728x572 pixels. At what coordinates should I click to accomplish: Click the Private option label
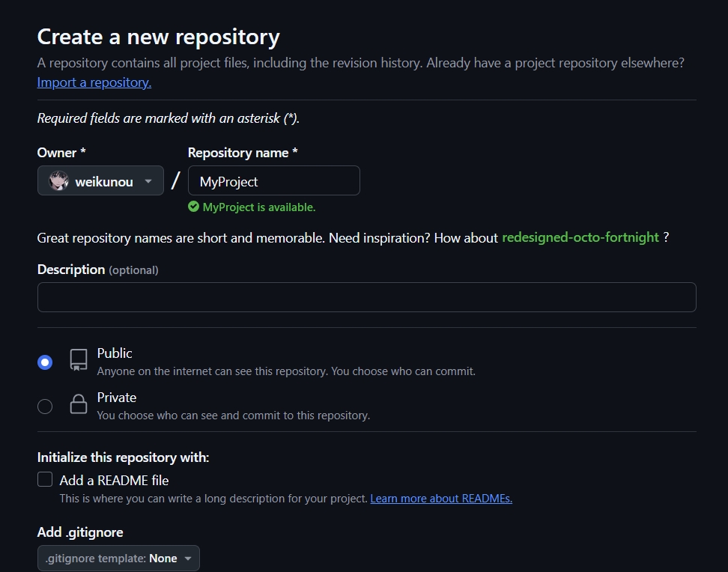[x=117, y=398]
